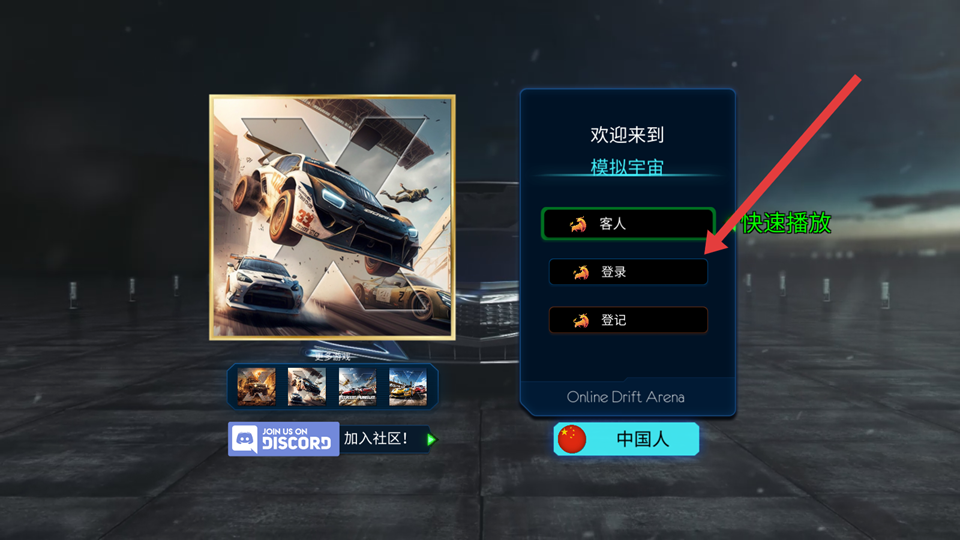Click the flame icon beside 客人
The width and height of the screenshot is (960, 540).
[x=578, y=224]
